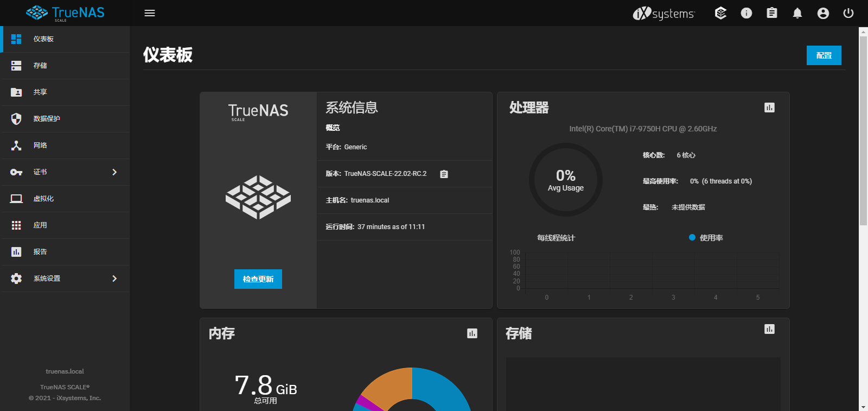
Task: Click the dashboard grid icon for 仪表板
Action: (16, 39)
